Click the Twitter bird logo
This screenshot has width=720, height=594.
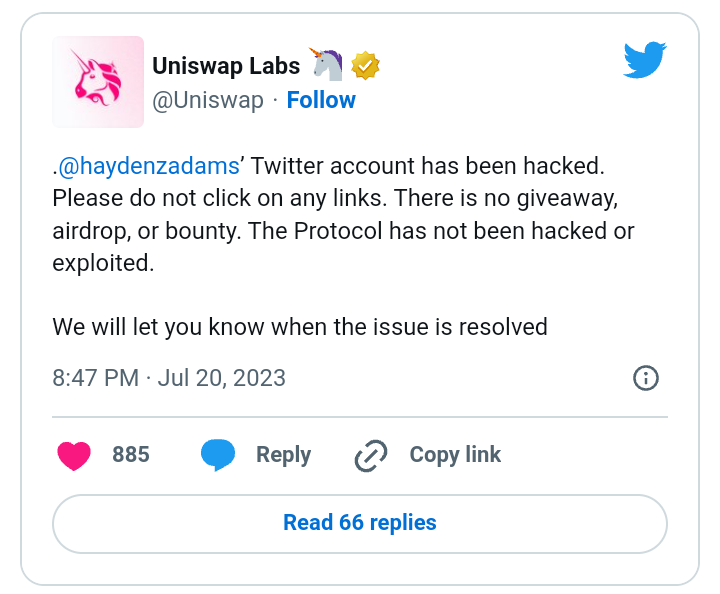click(x=645, y=60)
